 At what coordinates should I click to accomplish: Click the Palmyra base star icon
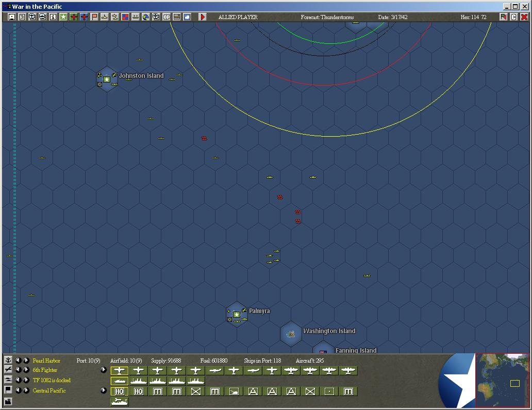click(x=237, y=315)
